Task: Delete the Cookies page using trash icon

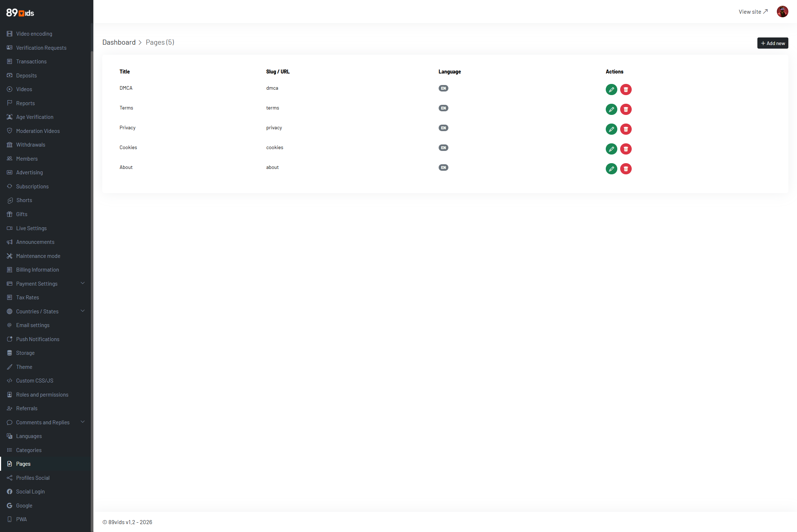Action: [x=626, y=149]
